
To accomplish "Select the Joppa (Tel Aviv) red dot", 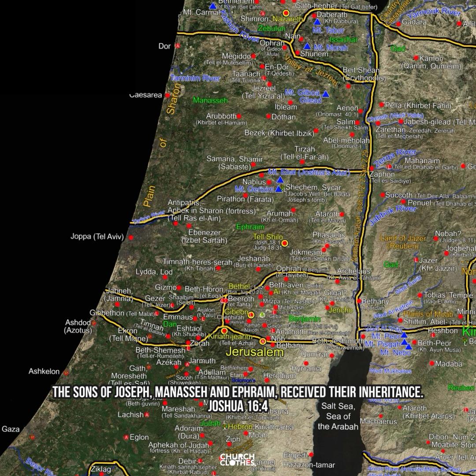I will [x=130, y=238].
